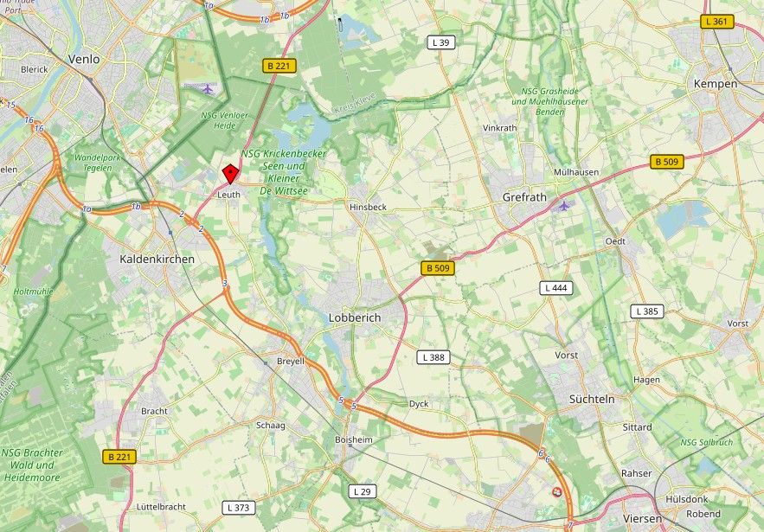Select the B 509 shield near Mülhausen
The image size is (764, 532).
(667, 162)
